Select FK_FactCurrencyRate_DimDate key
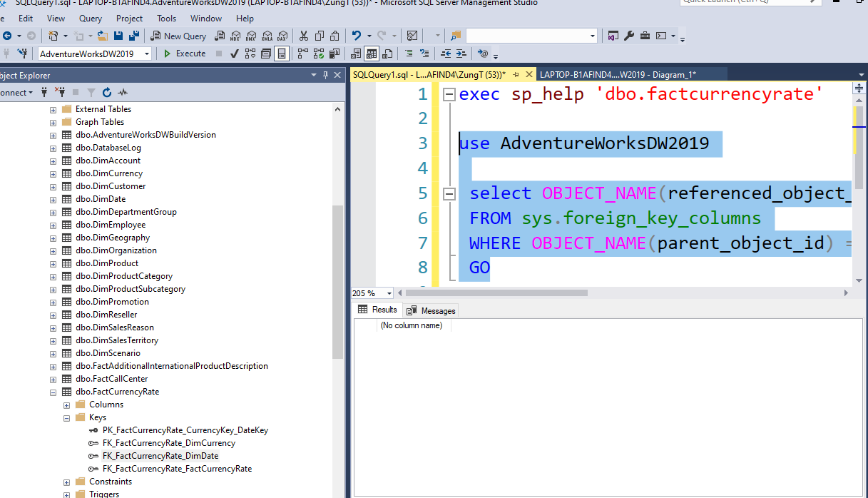Image resolution: width=868 pixels, height=498 pixels. [160, 456]
